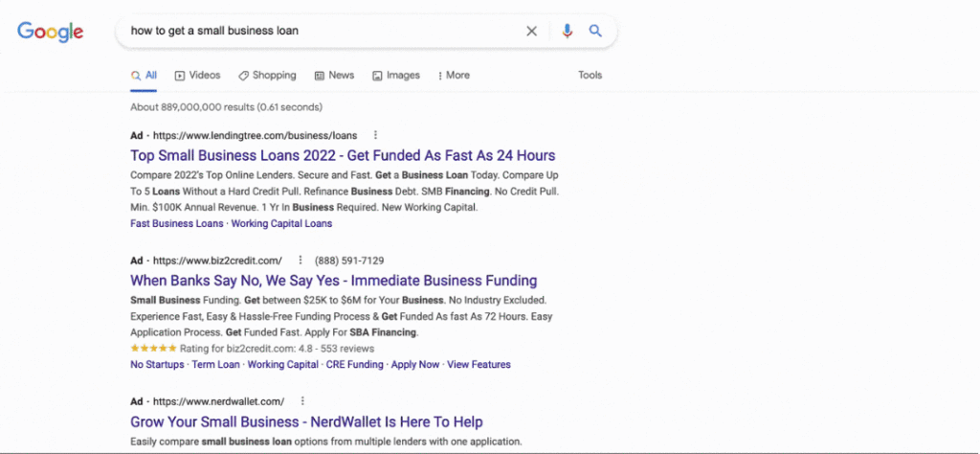Expand the More search categories menu
This screenshot has height=454, width=980.
point(455,75)
